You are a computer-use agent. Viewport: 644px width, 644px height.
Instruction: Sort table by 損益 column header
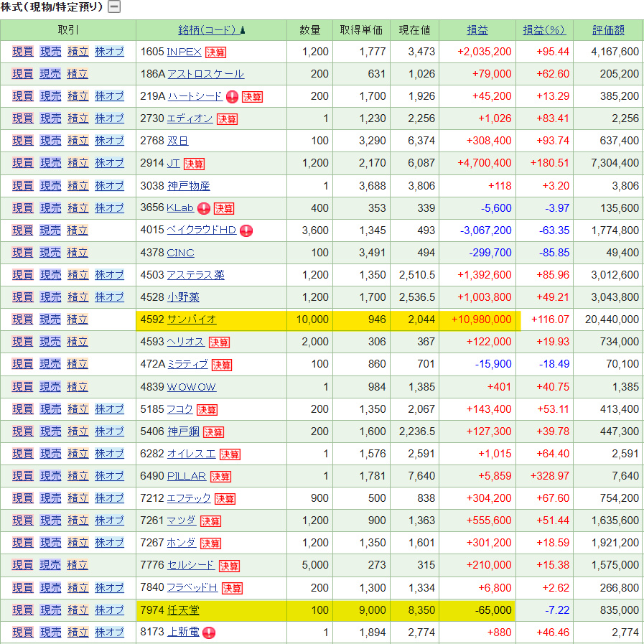coord(477,30)
